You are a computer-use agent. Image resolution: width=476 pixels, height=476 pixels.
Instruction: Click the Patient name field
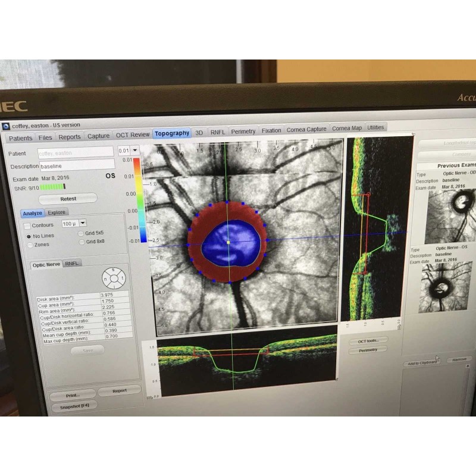click(x=76, y=152)
